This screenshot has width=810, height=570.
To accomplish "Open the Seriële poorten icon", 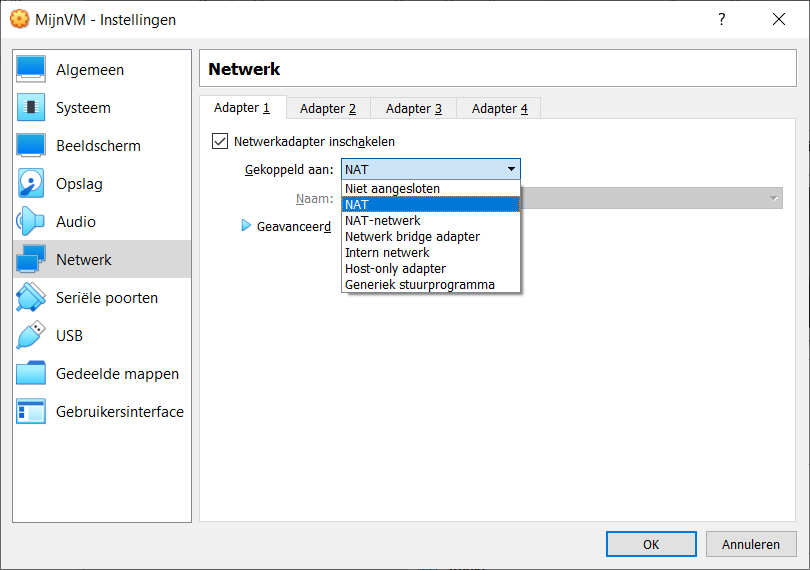I will point(31,298).
